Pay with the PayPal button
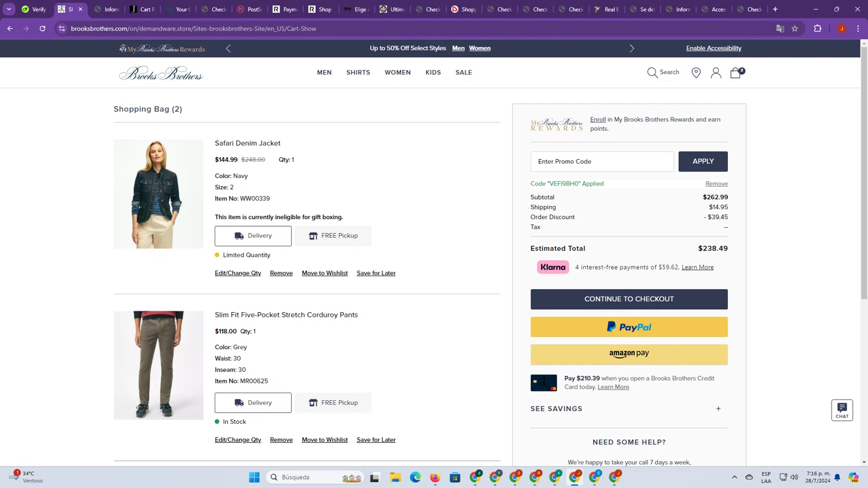This screenshot has width=868, height=488. coord(629,327)
